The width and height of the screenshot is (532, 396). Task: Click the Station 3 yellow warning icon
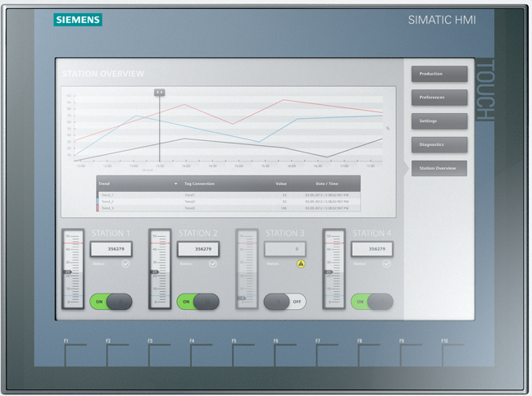click(x=301, y=264)
